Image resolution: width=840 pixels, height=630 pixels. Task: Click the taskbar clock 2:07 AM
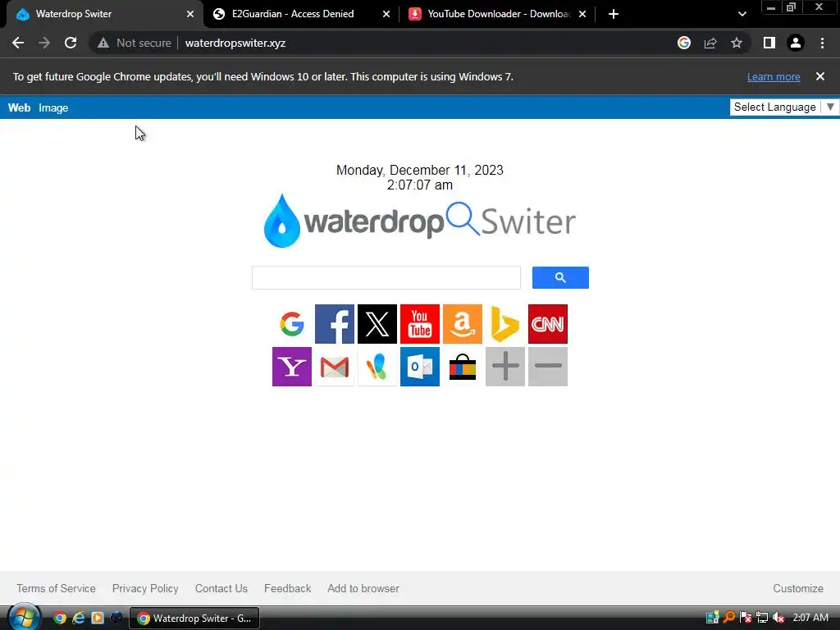(x=810, y=618)
